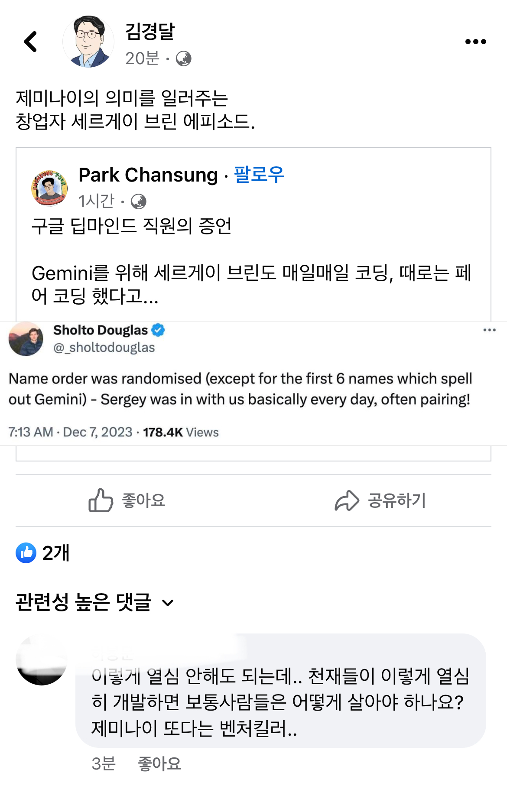Like the post with the 좋아요 thumbs-up button
The height and width of the screenshot is (812, 507).
coord(127,500)
